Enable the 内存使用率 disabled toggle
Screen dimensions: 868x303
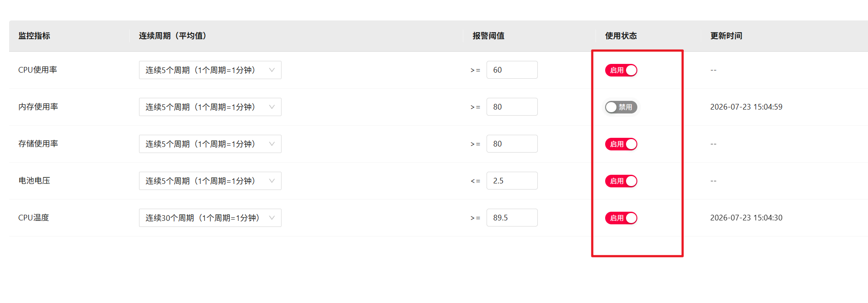[x=621, y=107]
